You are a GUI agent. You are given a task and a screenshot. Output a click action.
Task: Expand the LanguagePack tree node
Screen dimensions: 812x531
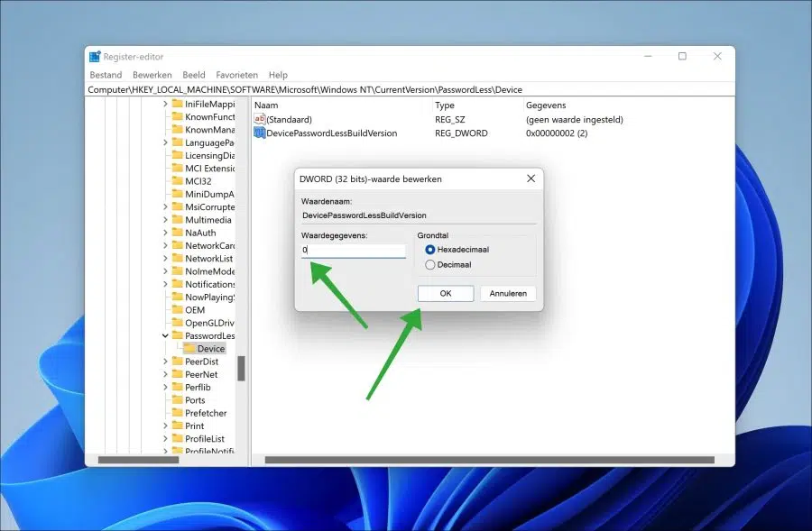coord(165,142)
